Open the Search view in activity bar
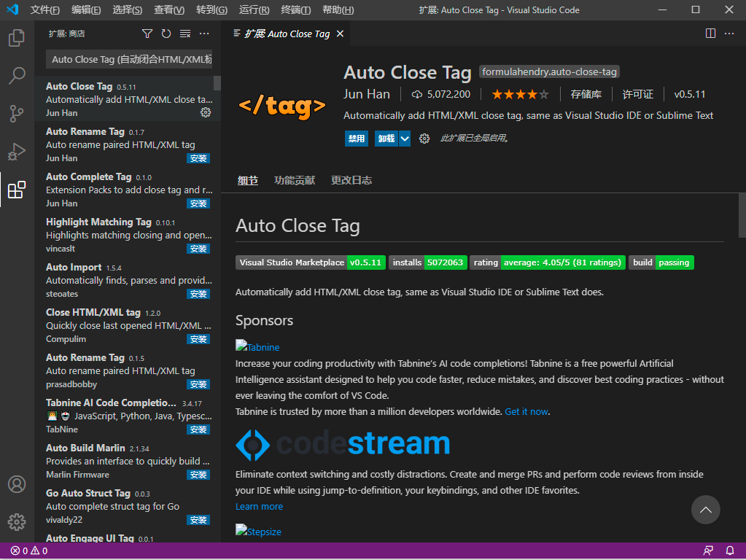The height and width of the screenshot is (560, 746). tap(17, 75)
